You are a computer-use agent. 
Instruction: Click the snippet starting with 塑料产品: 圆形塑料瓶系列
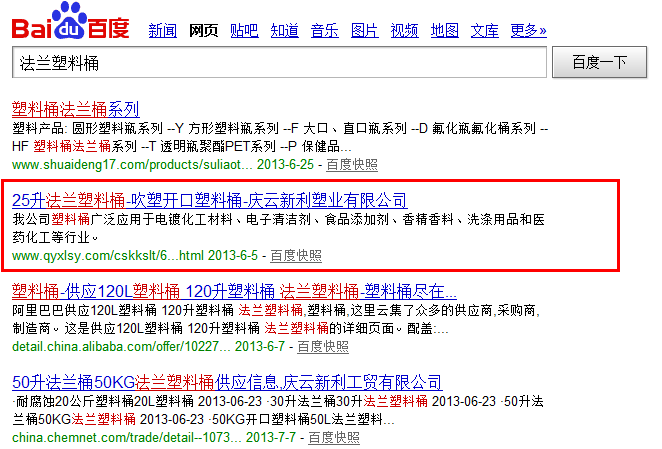(280, 137)
